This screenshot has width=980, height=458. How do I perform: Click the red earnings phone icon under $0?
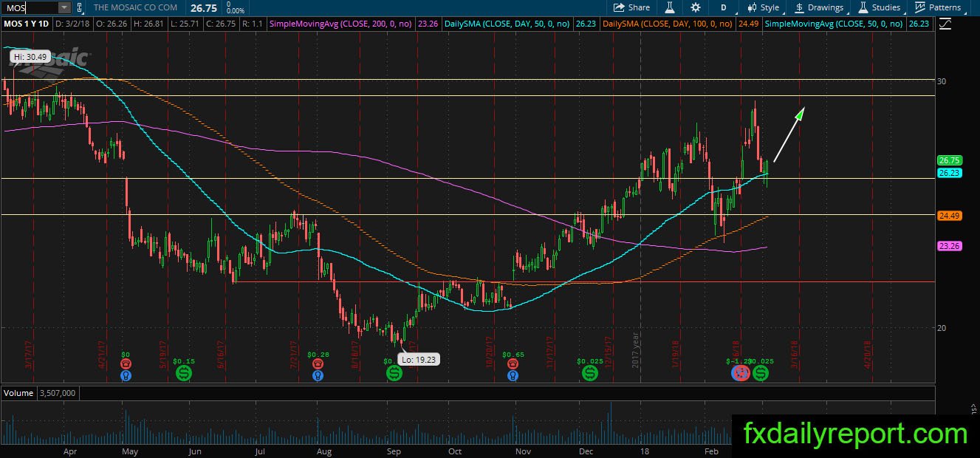126,363
